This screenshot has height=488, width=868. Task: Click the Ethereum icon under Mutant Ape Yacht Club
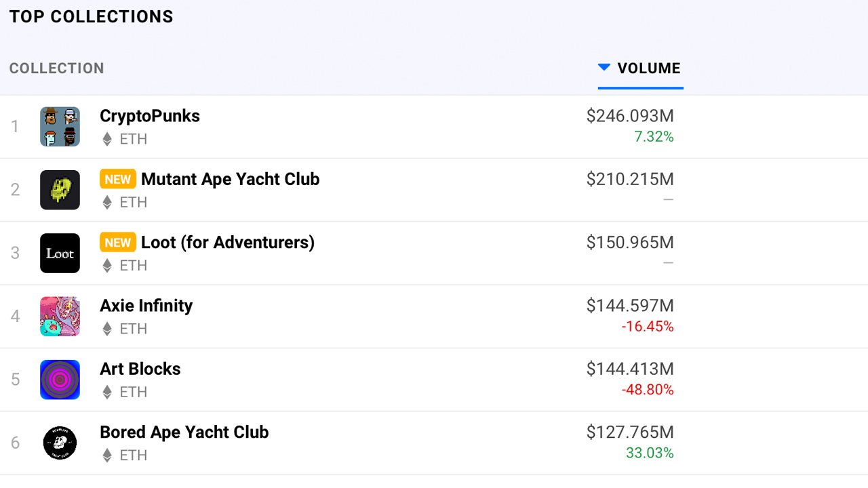coord(106,203)
